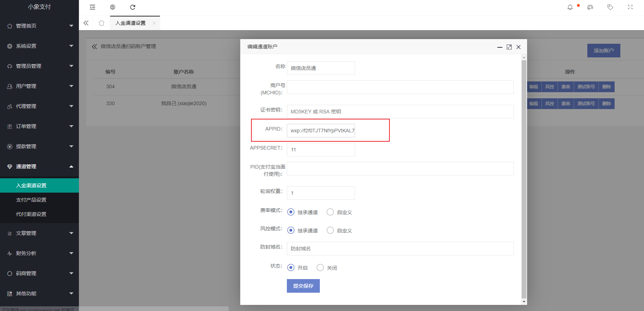This screenshot has width=644, height=311.
Task: Click the 用户管理 person icon
Action: pyautogui.click(x=10, y=86)
